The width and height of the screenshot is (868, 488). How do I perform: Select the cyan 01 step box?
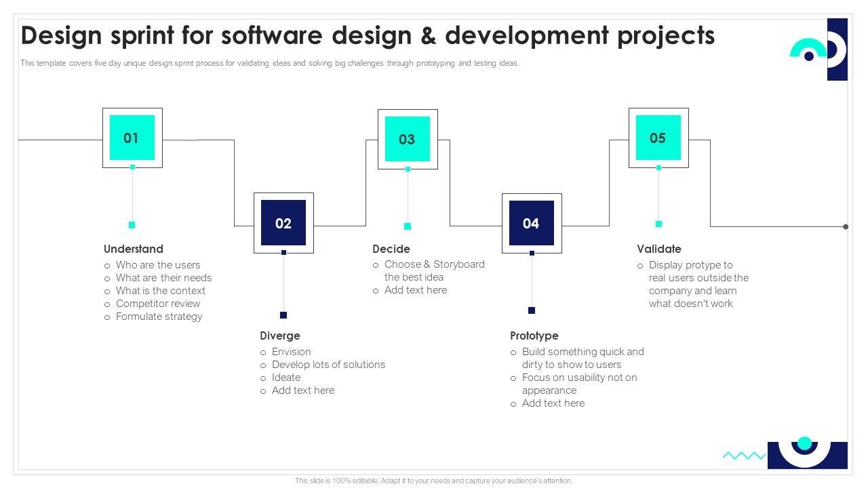pyautogui.click(x=132, y=138)
